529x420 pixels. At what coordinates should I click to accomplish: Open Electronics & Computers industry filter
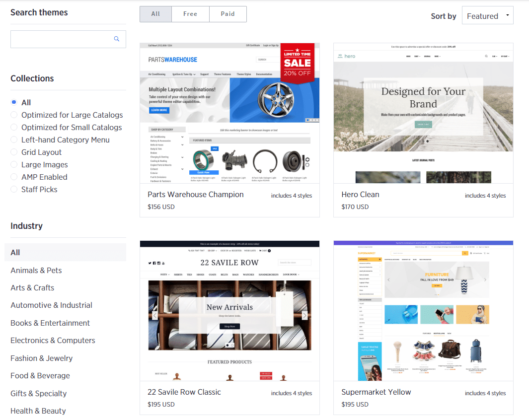coord(53,341)
